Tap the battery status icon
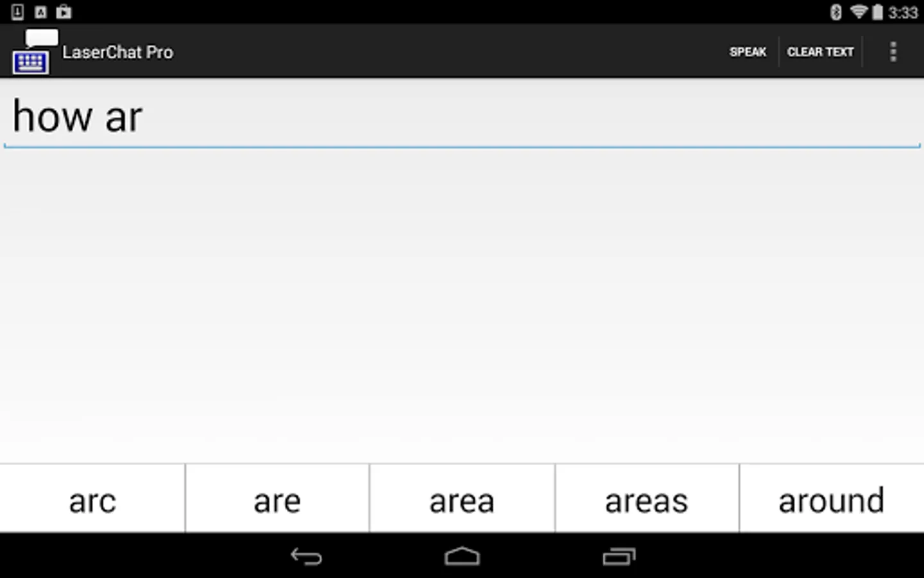 click(877, 12)
